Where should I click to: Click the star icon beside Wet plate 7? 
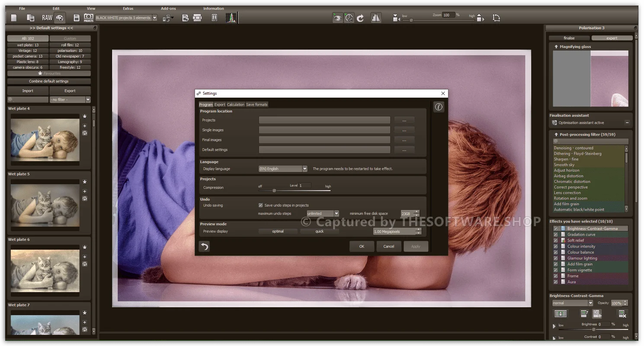(85, 313)
